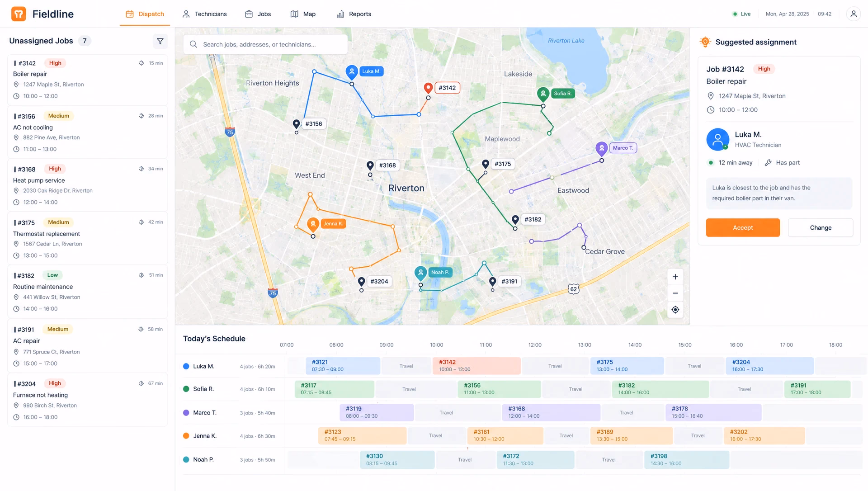Click the Fieldline logo icon
The width and height of the screenshot is (868, 491).
click(x=19, y=14)
